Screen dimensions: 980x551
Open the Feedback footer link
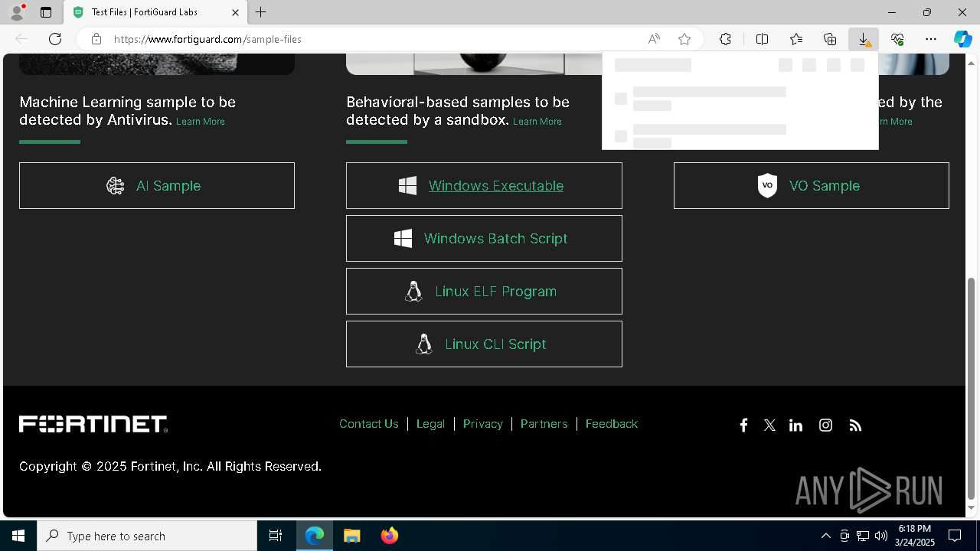click(611, 424)
